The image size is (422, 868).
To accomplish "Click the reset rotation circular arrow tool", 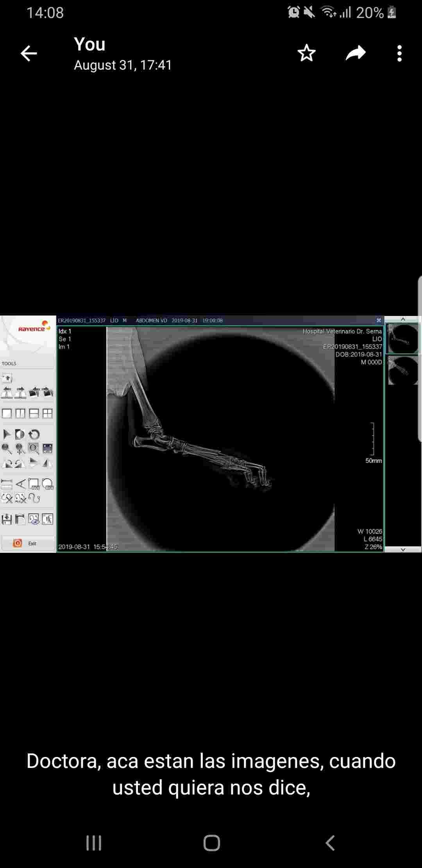I will [x=34, y=434].
